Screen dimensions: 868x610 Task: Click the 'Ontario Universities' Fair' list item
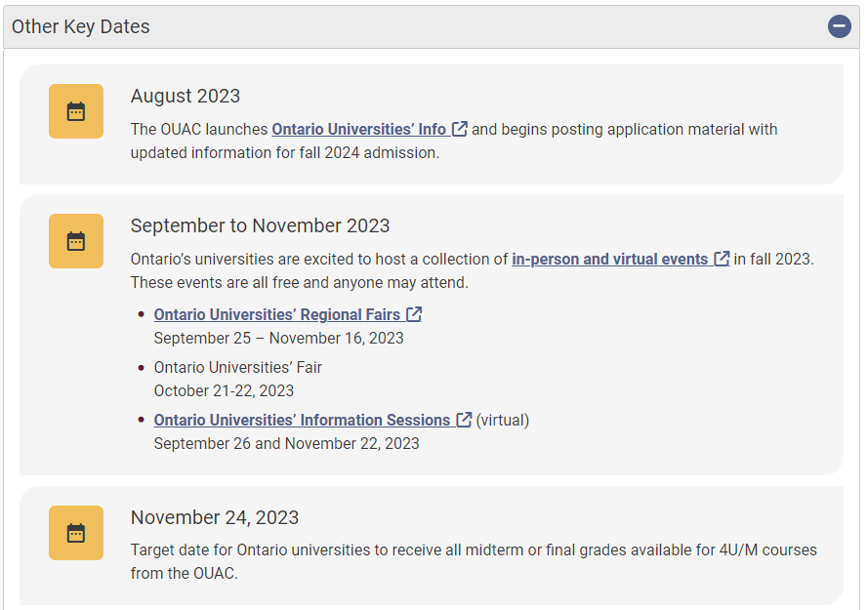[238, 368]
